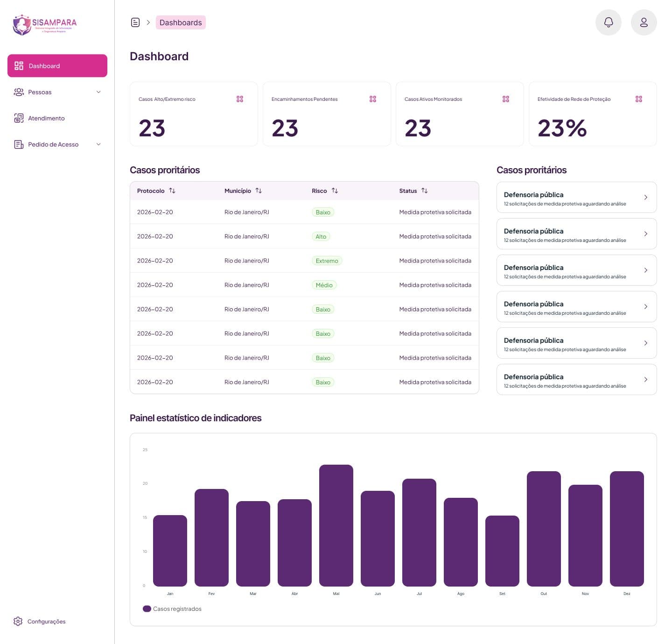
Task: Click grid icon on Efetividade de Rede card
Action: [x=638, y=99]
